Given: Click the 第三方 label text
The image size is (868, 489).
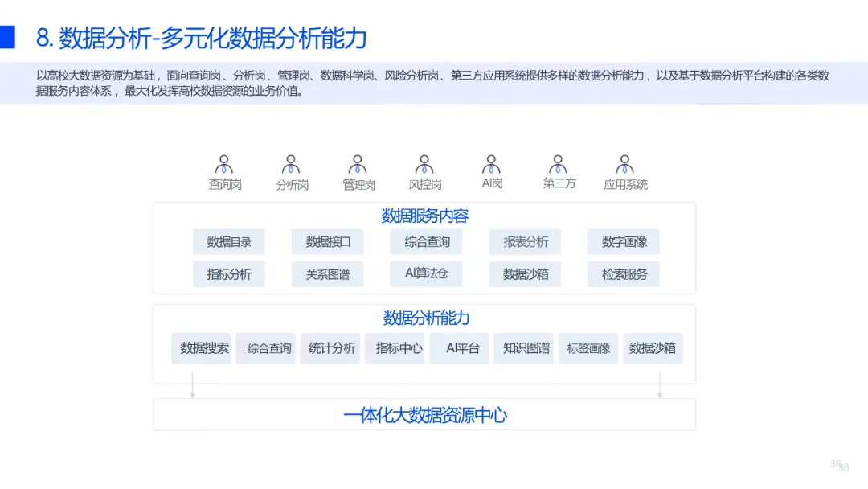Looking at the screenshot, I should point(559,183).
